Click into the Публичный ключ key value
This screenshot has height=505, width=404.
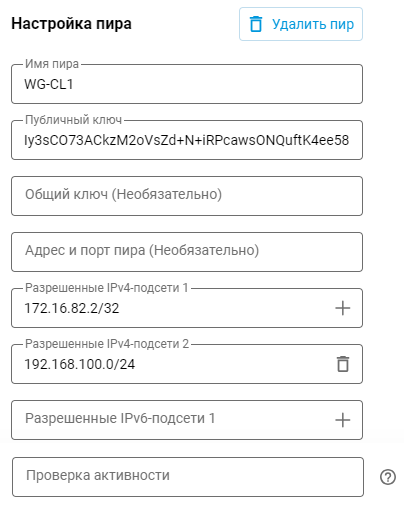(187, 140)
